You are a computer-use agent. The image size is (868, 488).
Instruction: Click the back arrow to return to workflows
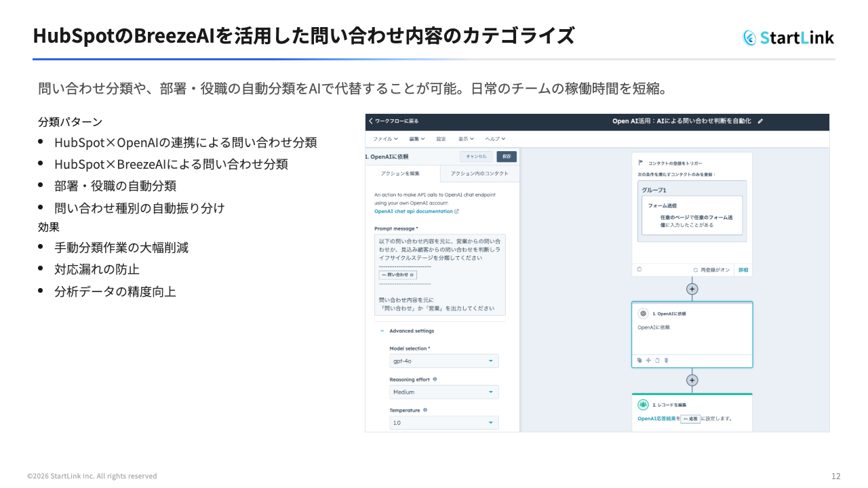[371, 121]
